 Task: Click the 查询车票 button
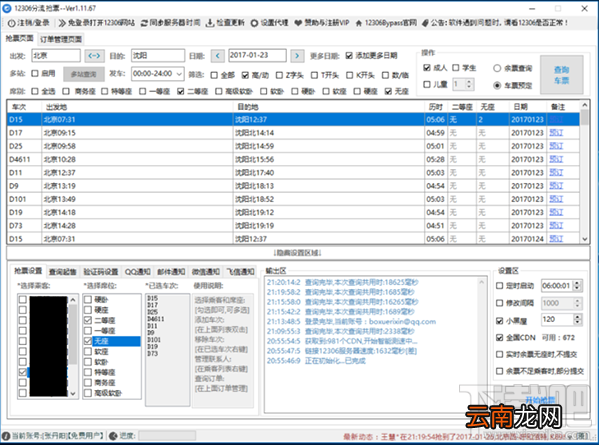[561, 75]
